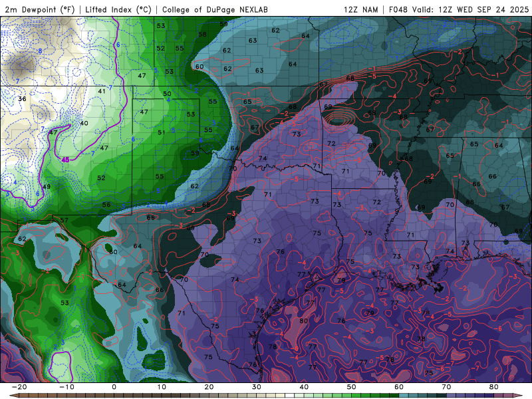Screen dimensions: 532x399
Task: Click the right arrow end of the color bar
Action: (519, 395)
